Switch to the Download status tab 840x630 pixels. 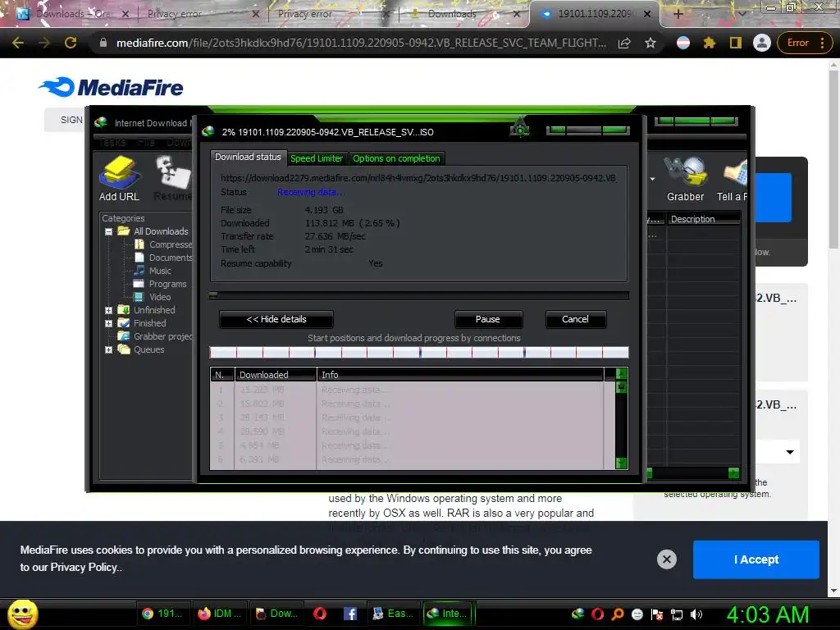248,157
